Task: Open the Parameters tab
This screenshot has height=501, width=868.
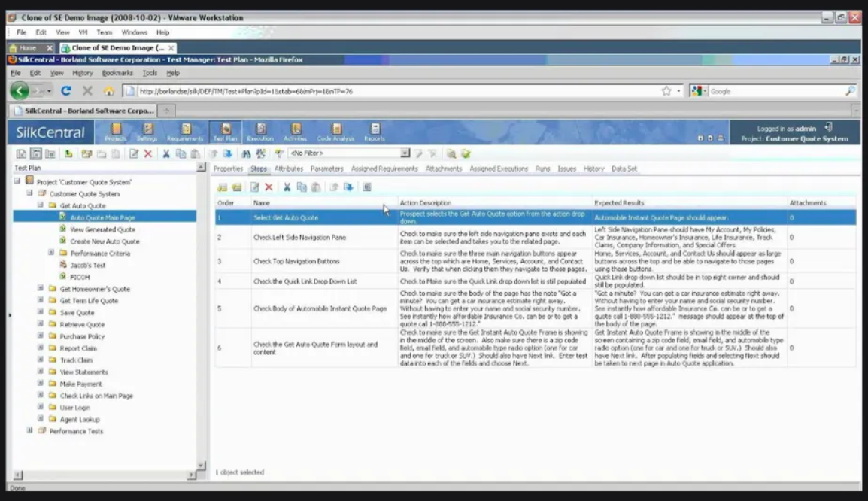Action: point(326,169)
